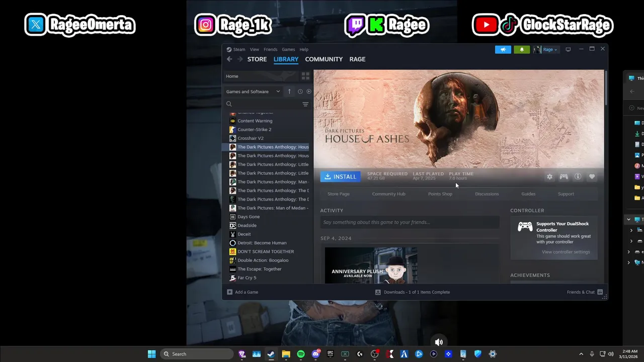Enter Big Picture mode via monitor icon

pyautogui.click(x=568, y=49)
